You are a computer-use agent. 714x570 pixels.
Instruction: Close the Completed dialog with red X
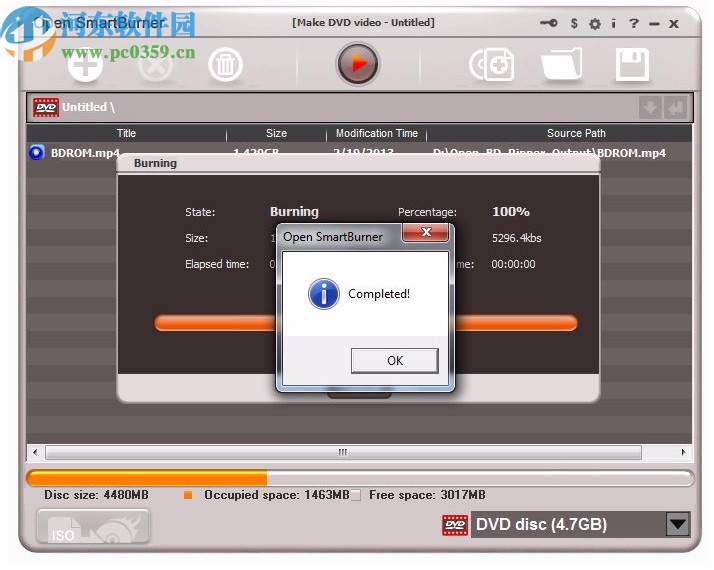[x=426, y=232]
